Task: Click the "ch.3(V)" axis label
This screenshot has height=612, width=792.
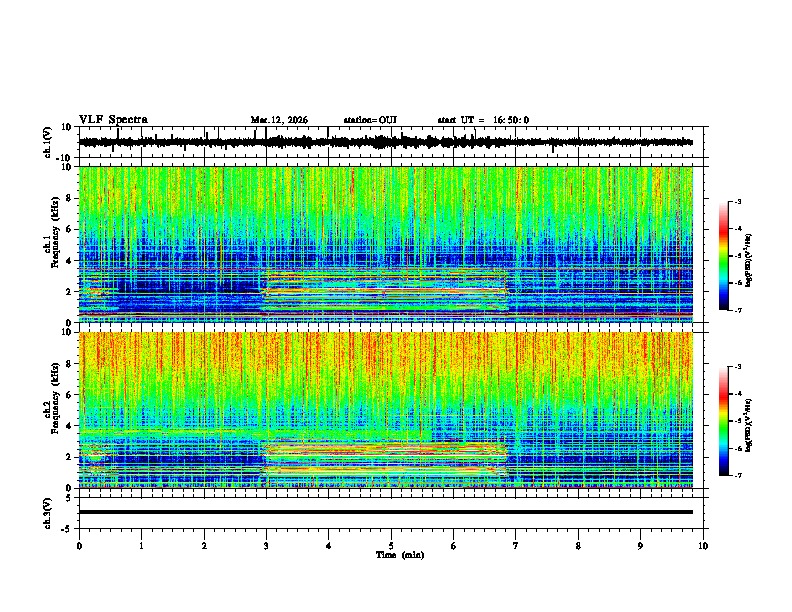Action: [48, 513]
